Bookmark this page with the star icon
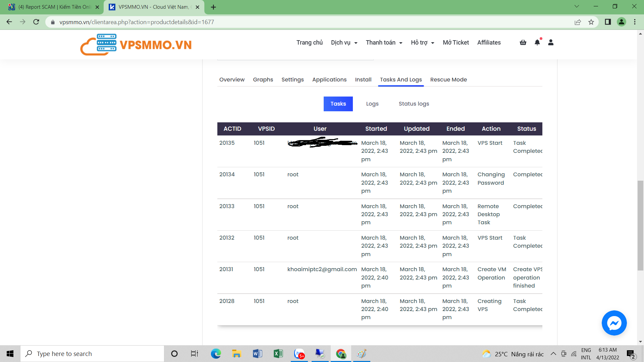Viewport: 644px width, 362px height. [591, 22]
